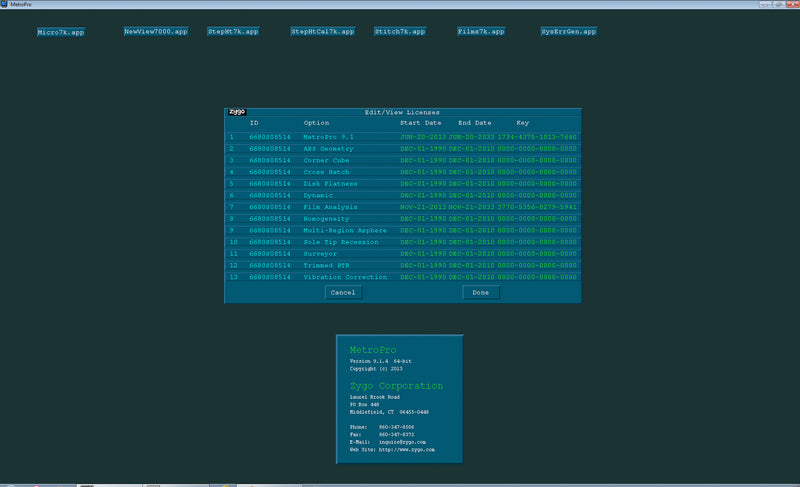800x487 pixels.
Task: Launch the Films7k.app application
Action: click(481, 32)
